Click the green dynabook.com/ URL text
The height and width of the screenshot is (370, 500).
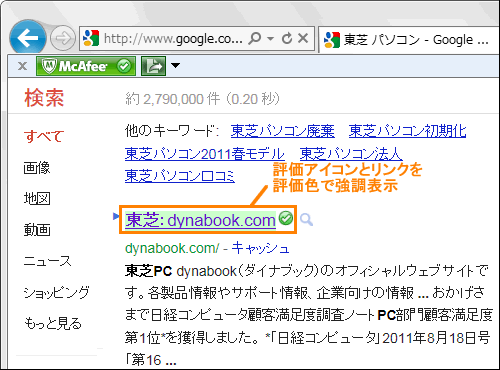[x=172, y=248]
